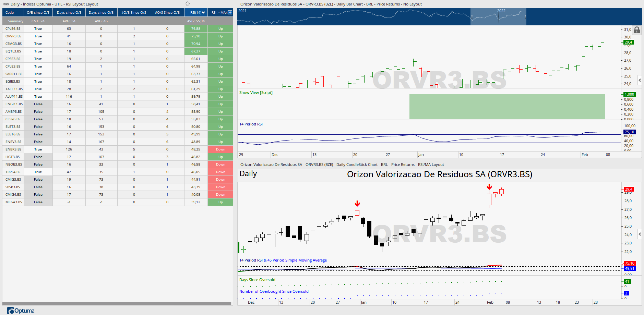Select the ORVR3.BS row in watchlist

(118, 36)
